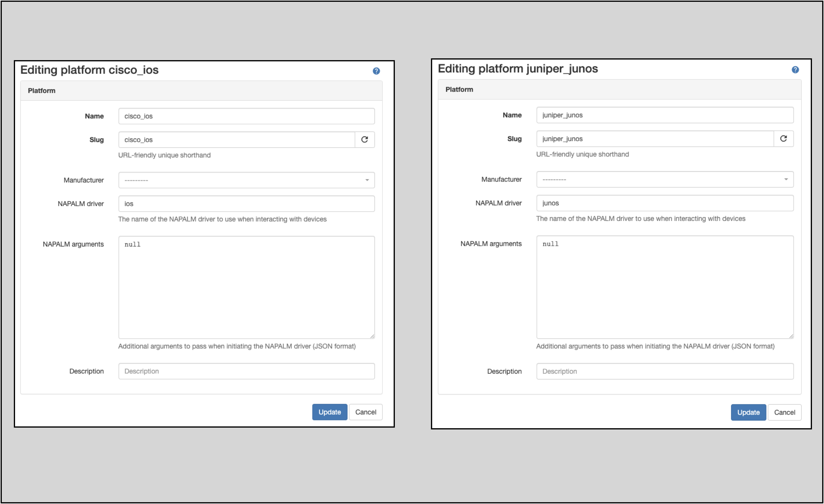Focus the Name field containing juniper_junos

(665, 115)
